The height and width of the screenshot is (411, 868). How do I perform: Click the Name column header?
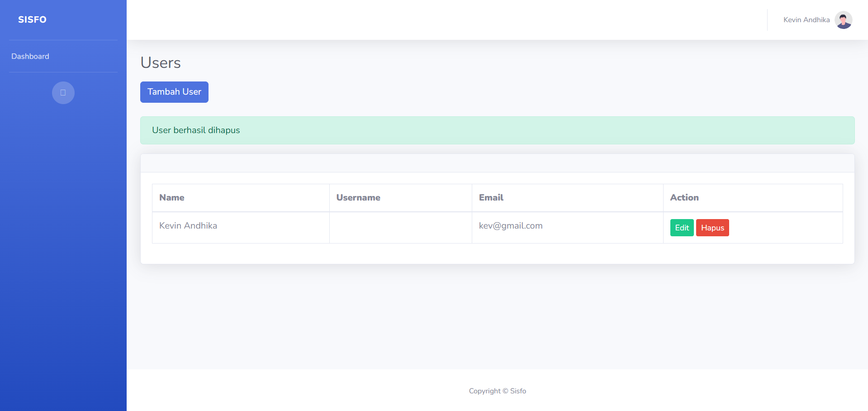tap(172, 197)
